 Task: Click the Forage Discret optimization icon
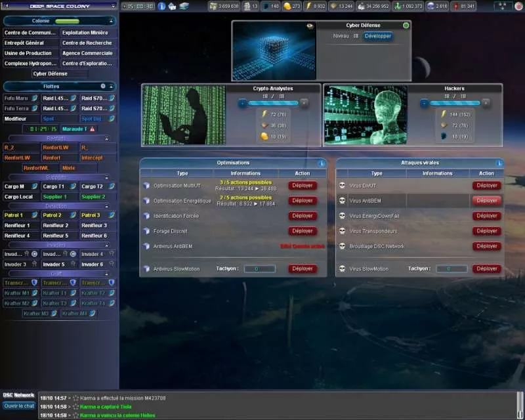(146, 231)
